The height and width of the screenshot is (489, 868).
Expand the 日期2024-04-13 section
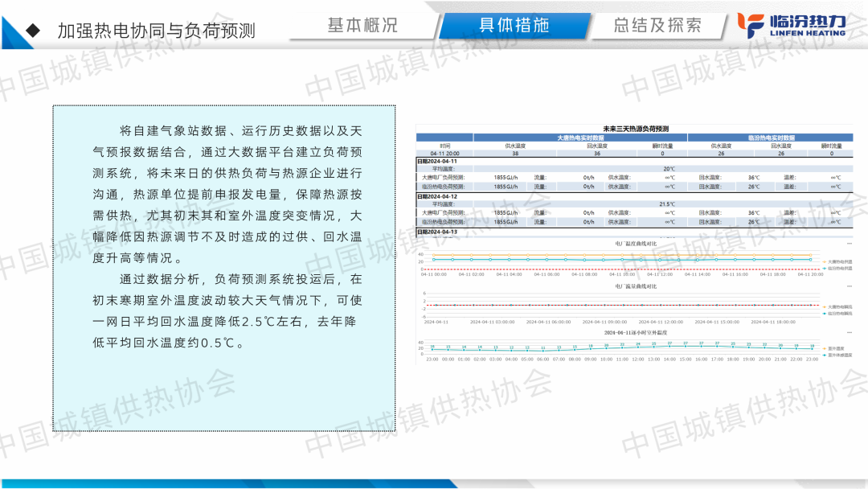[436, 232]
